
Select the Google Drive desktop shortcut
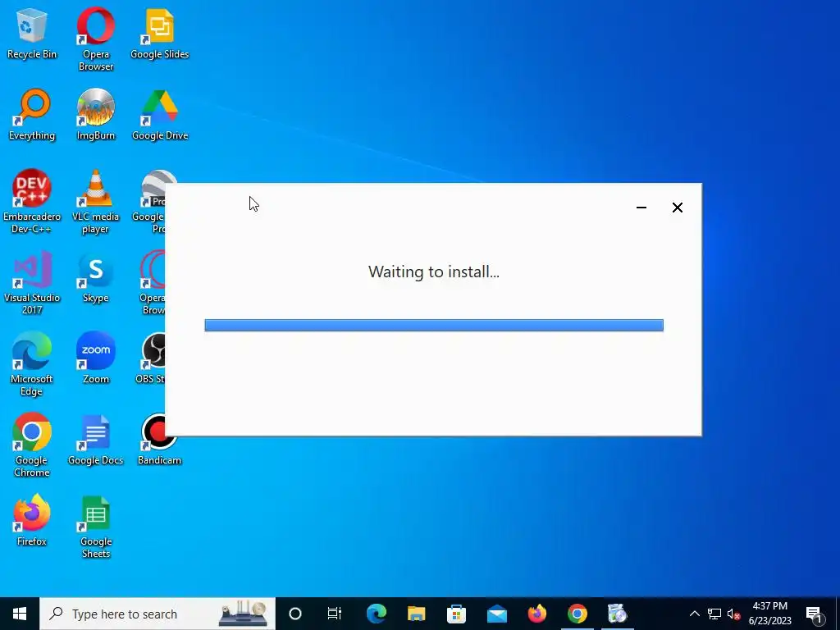coord(159,115)
